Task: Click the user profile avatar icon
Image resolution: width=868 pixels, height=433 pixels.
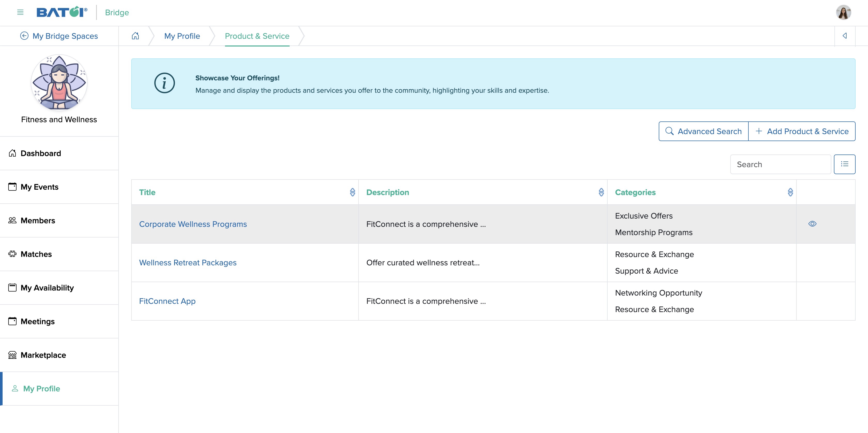Action: 844,12
